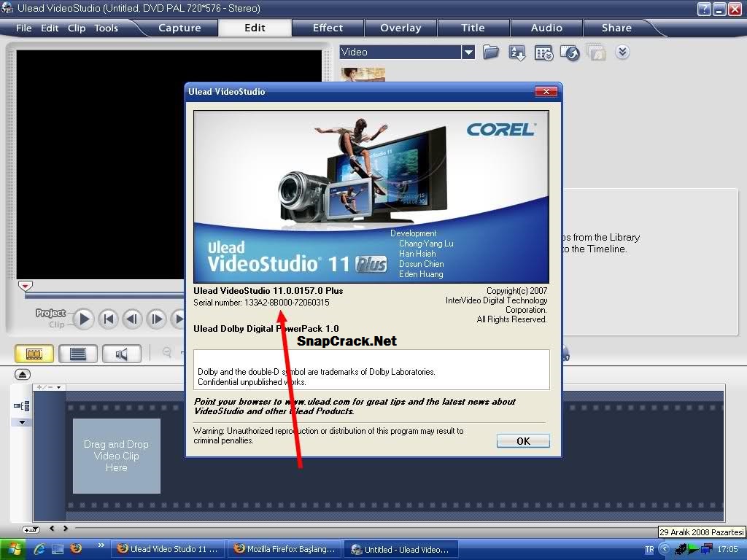Open the Edit menu
This screenshot has height=560, width=747.
point(50,28)
